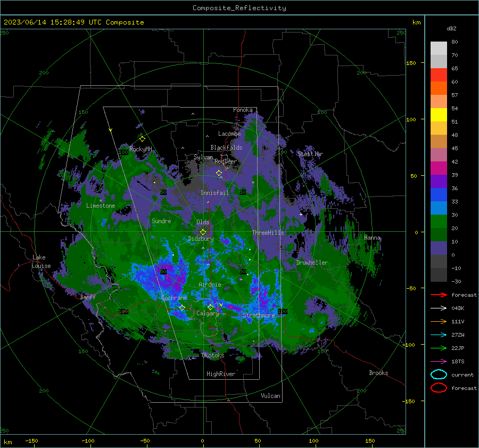Click the cyan current ellipse in legend
This screenshot has height=448, width=479.
tap(439, 374)
